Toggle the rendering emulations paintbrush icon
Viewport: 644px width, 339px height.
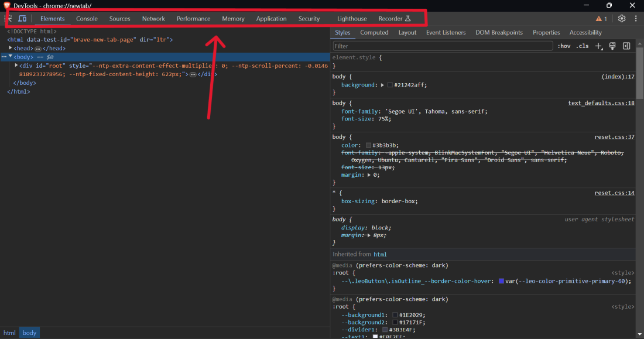click(x=612, y=46)
